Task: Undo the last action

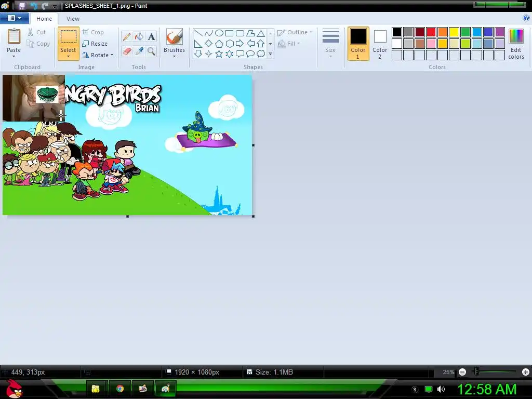Action: [x=34, y=6]
